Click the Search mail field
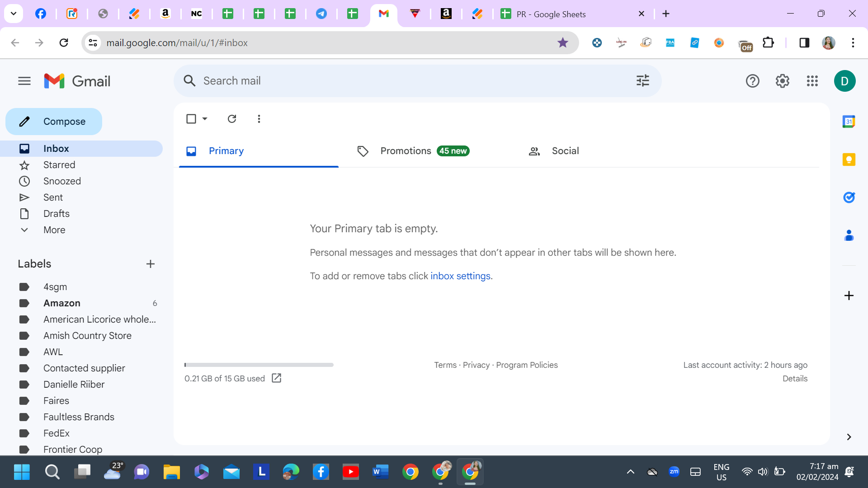The image size is (868, 488). point(417,81)
